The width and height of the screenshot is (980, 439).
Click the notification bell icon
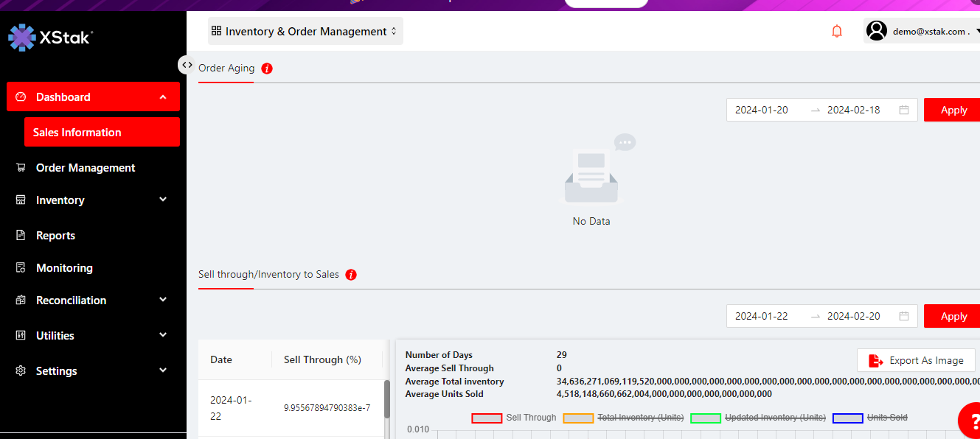point(837,31)
